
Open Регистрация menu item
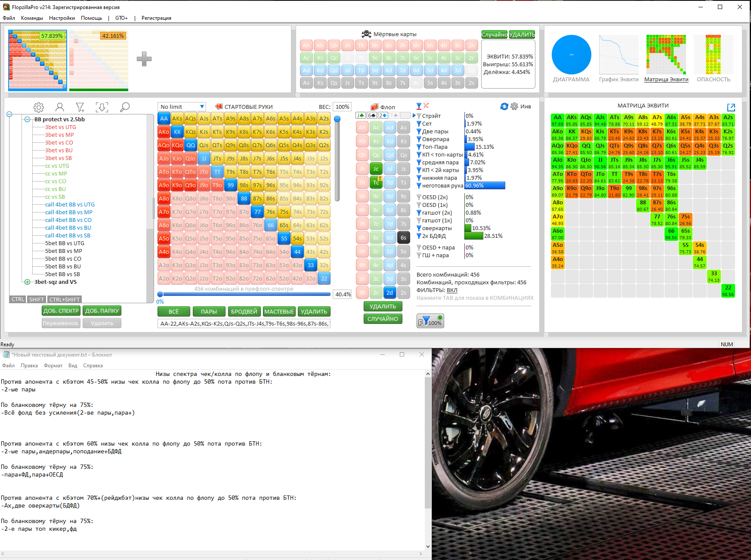coord(156,18)
